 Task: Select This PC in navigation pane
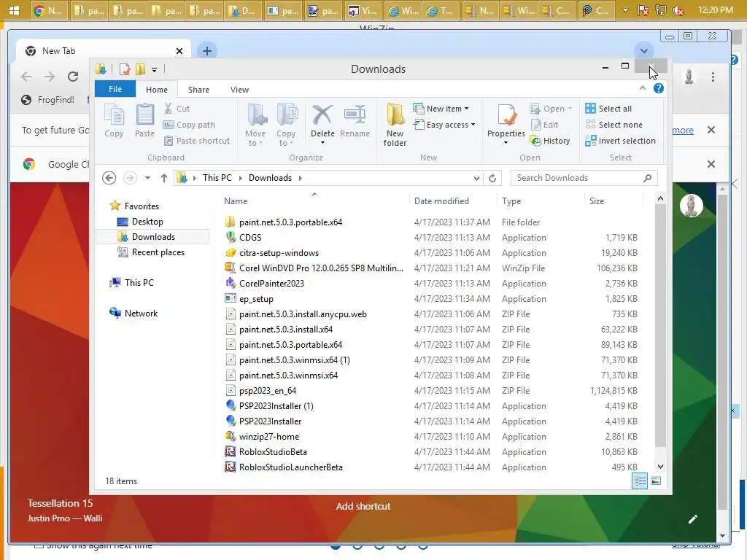139,283
